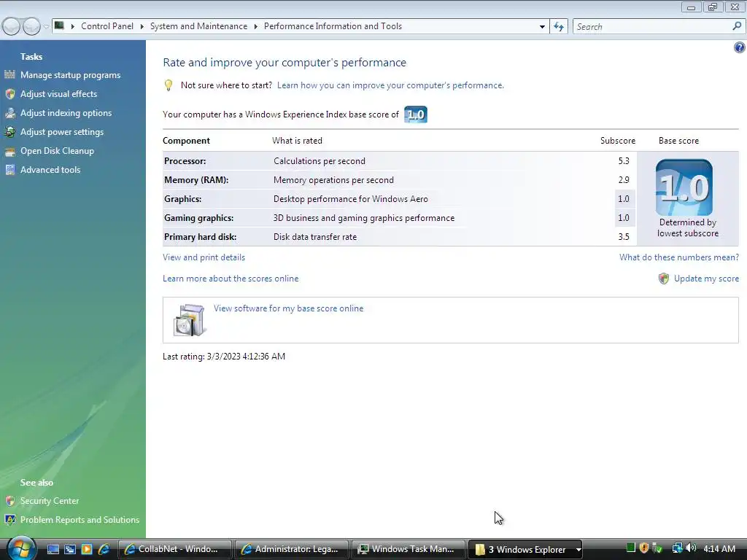Select System and Maintenance breadcrumb
Image resolution: width=747 pixels, height=560 pixels.
(198, 26)
